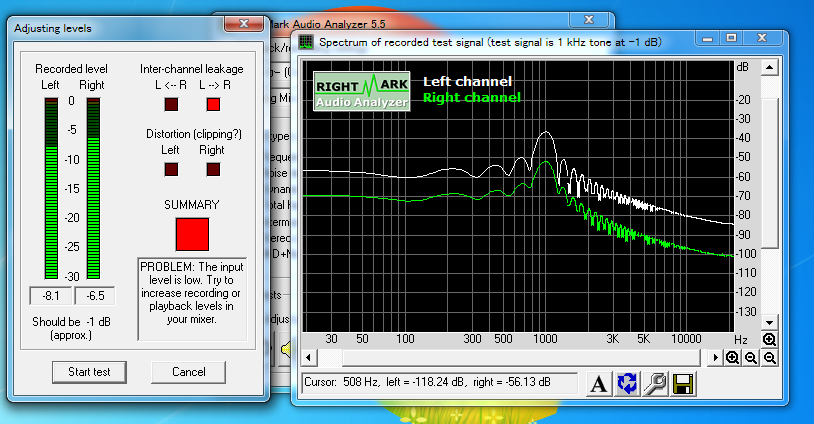
Task: Click the Spectrum window title bar icon
Action: point(305,41)
